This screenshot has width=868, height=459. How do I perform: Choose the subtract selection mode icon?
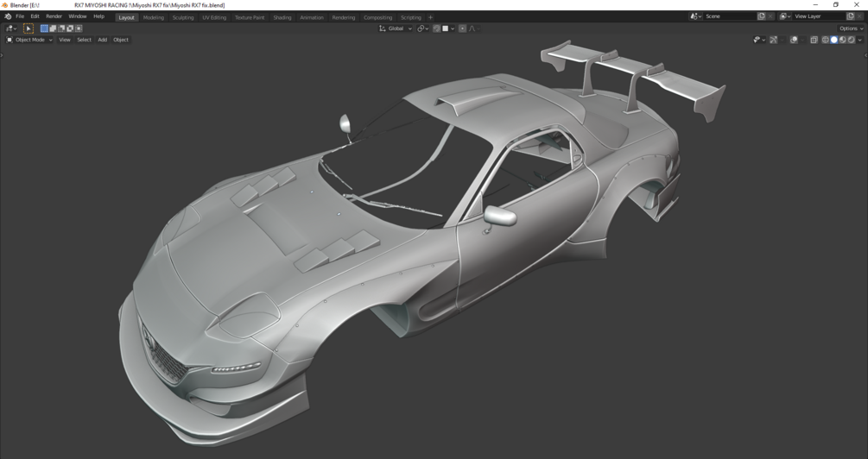click(61, 28)
